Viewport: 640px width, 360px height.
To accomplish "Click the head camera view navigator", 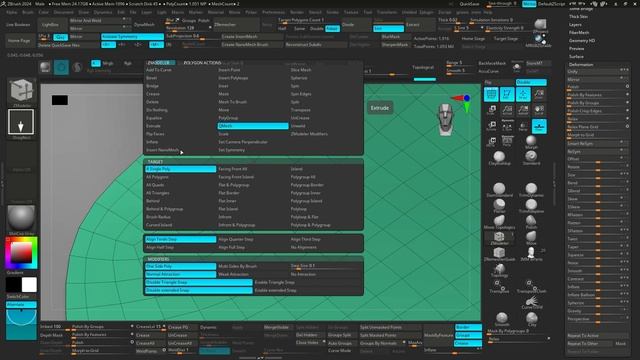I will click(445, 119).
